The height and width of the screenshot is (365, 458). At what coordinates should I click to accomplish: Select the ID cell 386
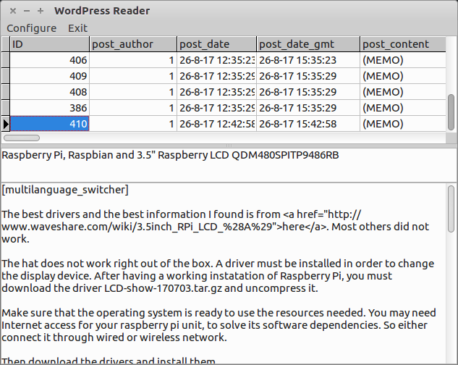[49, 108]
